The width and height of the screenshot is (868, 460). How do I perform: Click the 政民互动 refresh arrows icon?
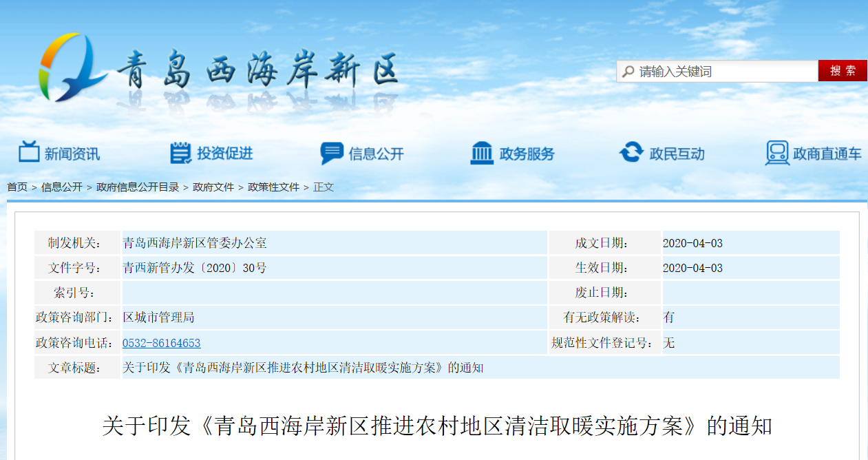[631, 152]
